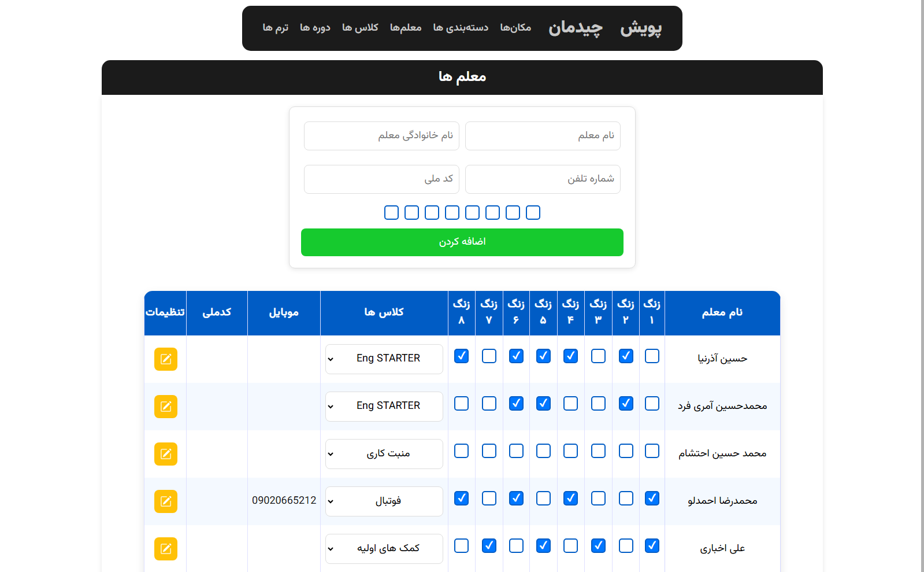This screenshot has width=924, height=572.
Task: Check زنگ ۱ for محمد حسین احتشام
Action: coord(652,451)
